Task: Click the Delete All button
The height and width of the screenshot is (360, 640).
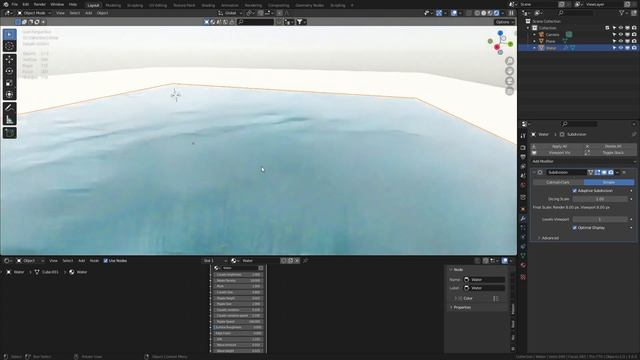Action: pyautogui.click(x=611, y=146)
